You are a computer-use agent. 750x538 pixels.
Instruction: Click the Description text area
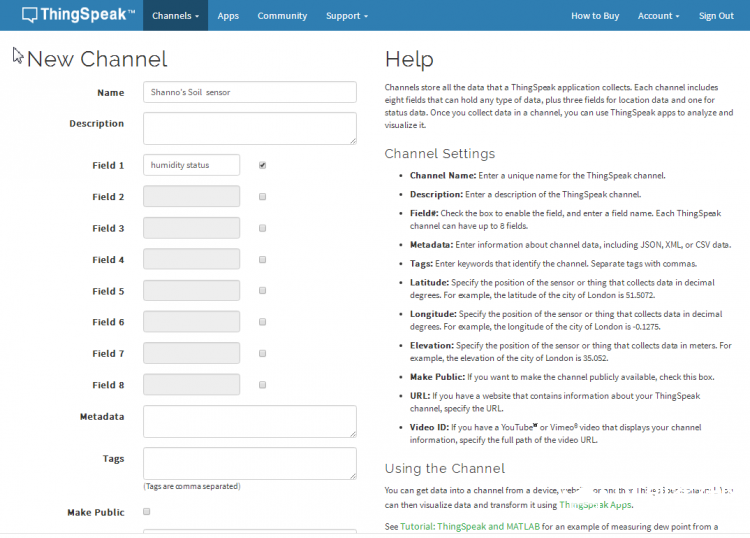click(x=250, y=128)
